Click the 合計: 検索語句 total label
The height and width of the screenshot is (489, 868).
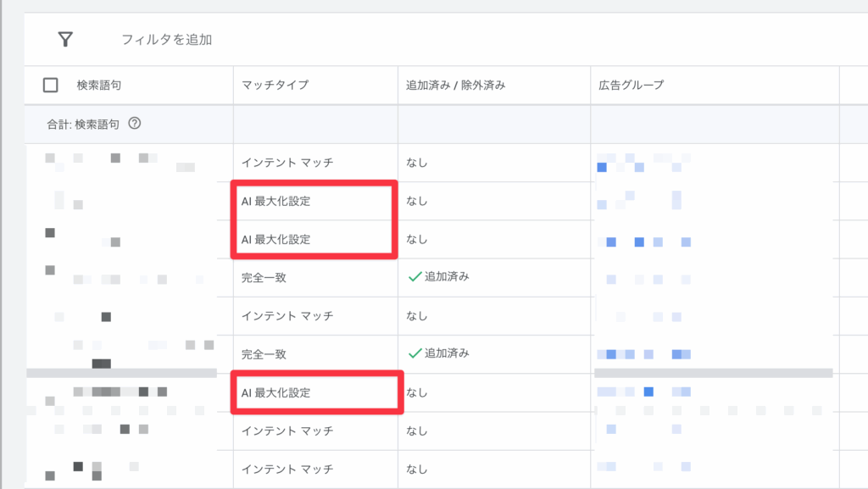point(83,125)
